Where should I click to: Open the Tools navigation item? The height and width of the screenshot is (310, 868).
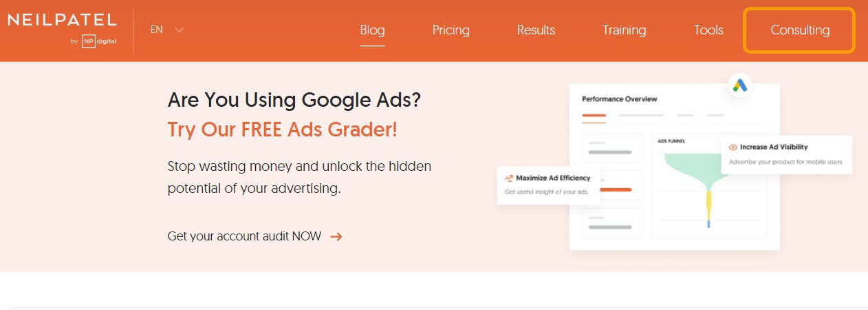pyautogui.click(x=708, y=30)
